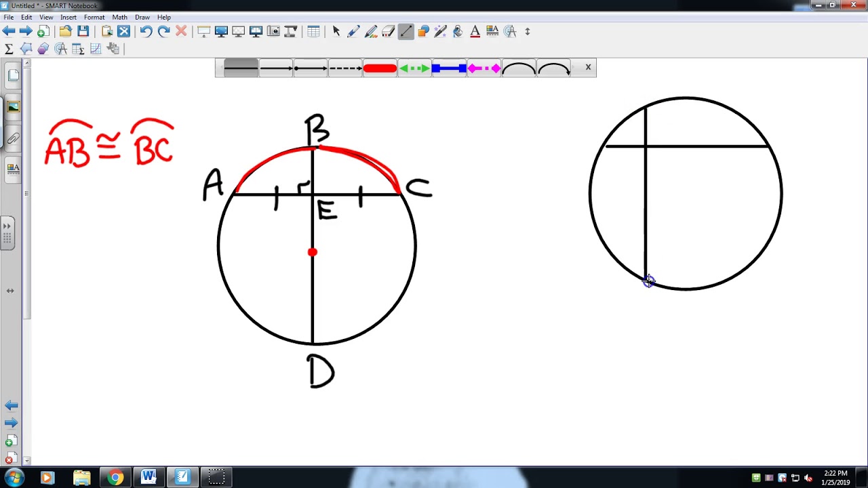Image resolution: width=868 pixels, height=488 pixels.
Task: Open the Properties icon in toolbar
Action: click(x=492, y=31)
